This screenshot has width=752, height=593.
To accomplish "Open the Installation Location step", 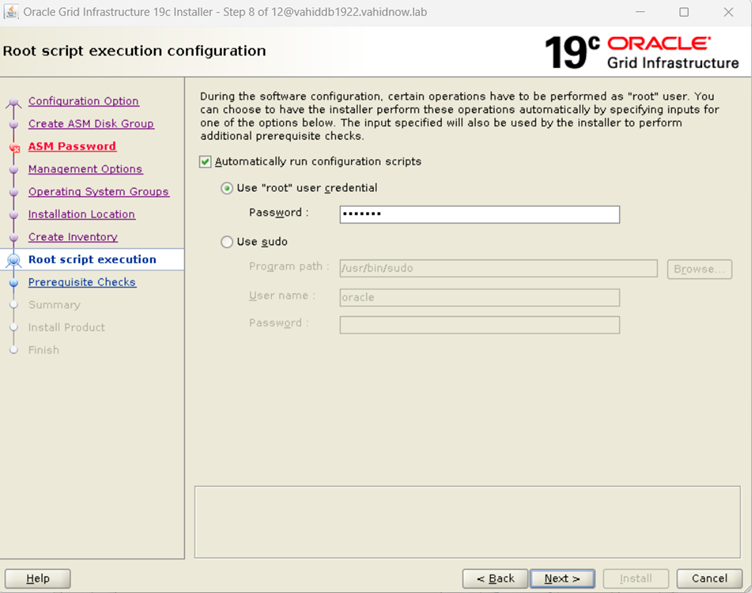I will click(x=81, y=214).
